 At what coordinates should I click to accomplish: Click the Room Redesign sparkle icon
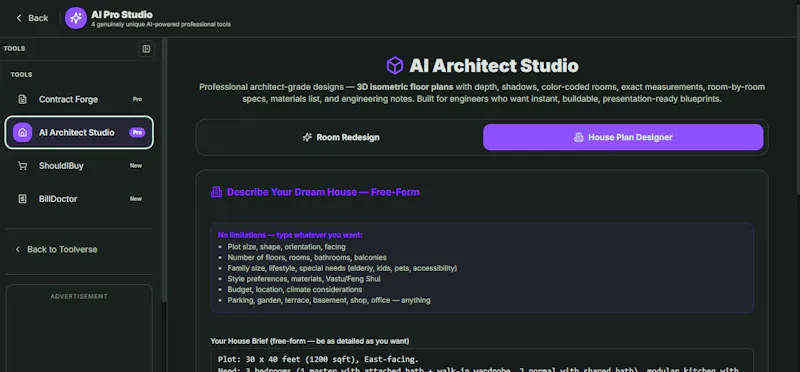[307, 137]
